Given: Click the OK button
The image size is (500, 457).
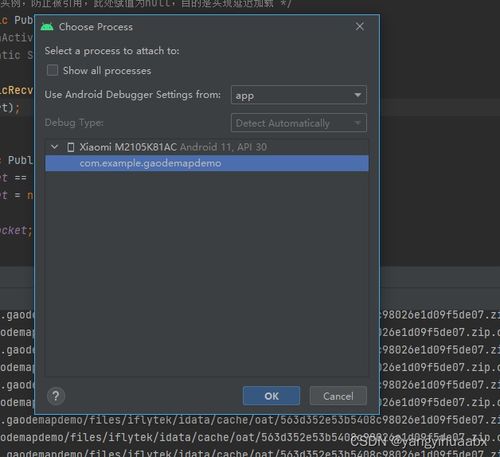Looking at the screenshot, I should tap(271, 396).
